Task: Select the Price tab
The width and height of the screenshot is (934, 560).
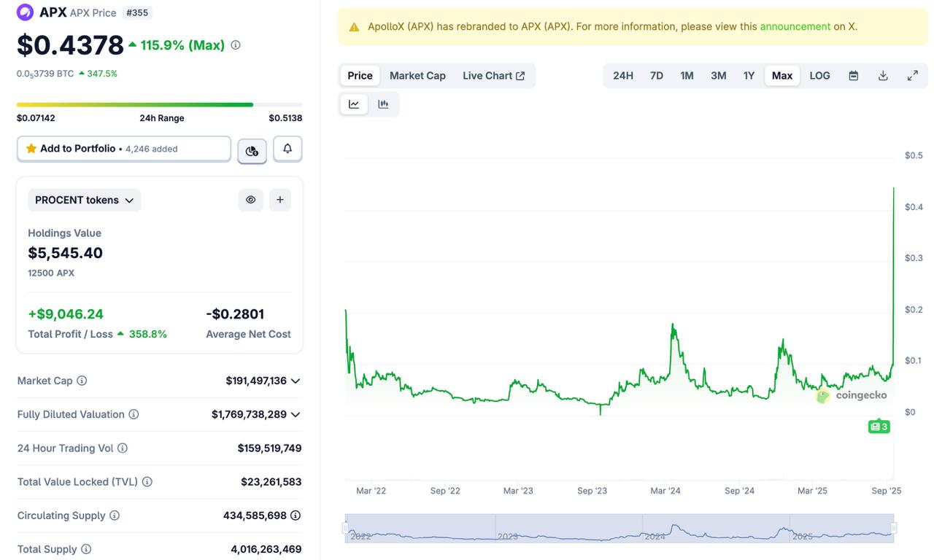Action: point(360,76)
